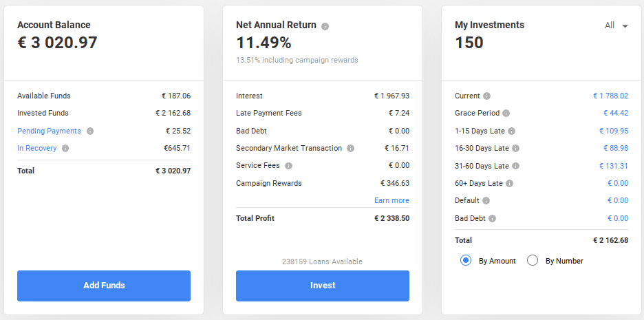
Task: Click the Campaign Rewards value € 346.63
Action: coord(395,183)
